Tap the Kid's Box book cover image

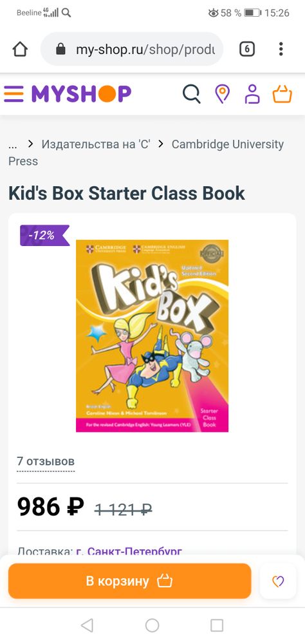pos(152,336)
